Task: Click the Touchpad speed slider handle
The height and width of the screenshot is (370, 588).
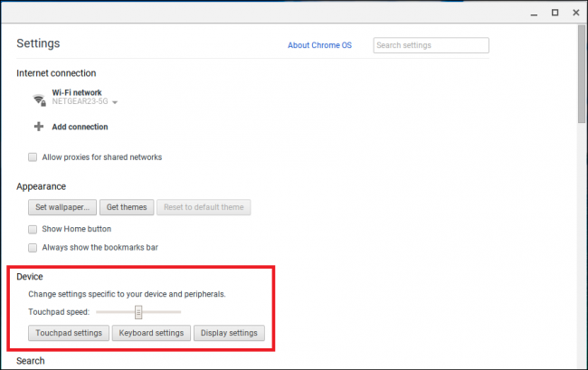Action: [x=138, y=312]
